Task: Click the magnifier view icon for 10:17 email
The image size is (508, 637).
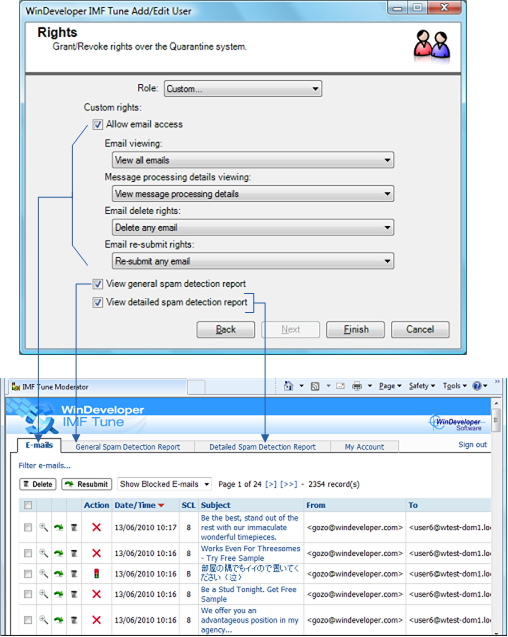Action: 43,527
